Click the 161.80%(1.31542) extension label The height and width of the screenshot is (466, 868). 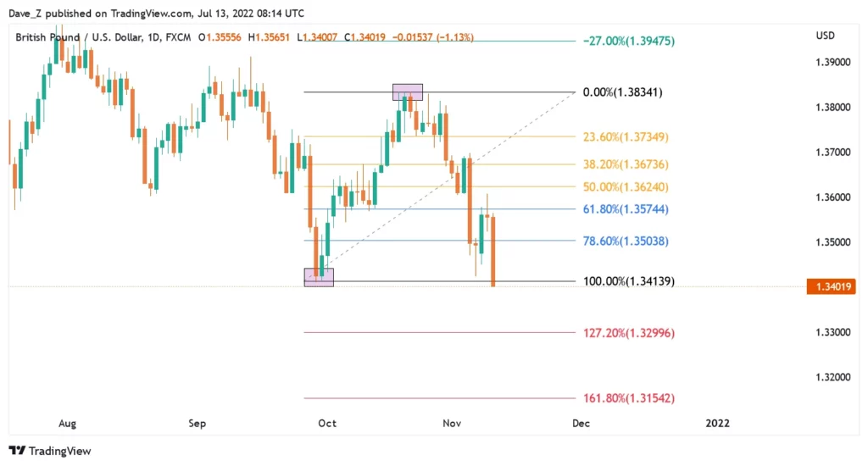click(x=628, y=397)
